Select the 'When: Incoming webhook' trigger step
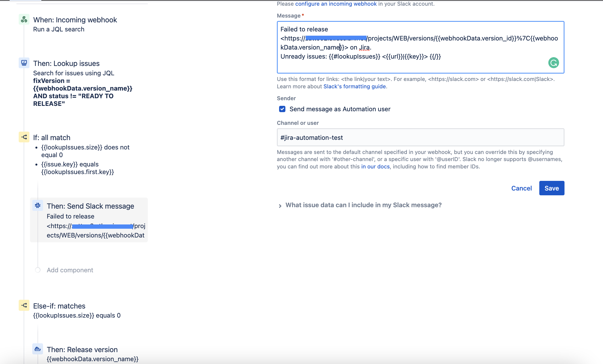 (x=75, y=20)
